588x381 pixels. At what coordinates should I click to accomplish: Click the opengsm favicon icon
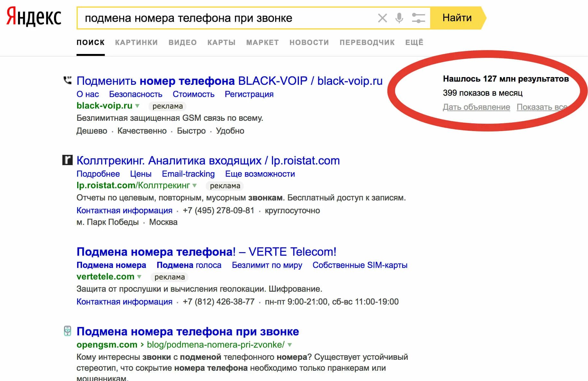tap(68, 331)
